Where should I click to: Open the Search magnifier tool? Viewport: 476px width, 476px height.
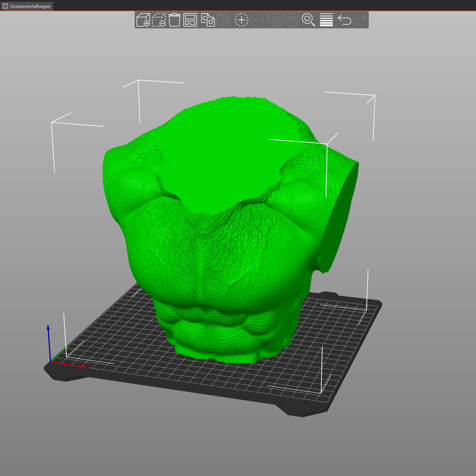(308, 20)
